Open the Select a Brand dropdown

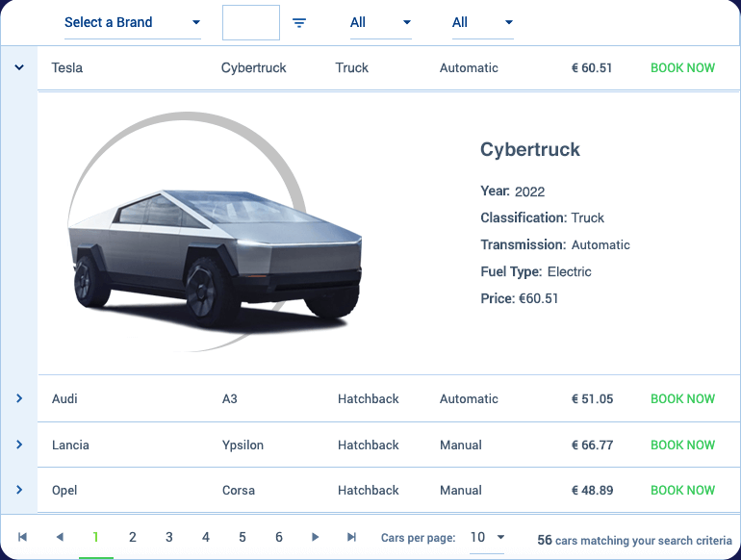pos(133,23)
